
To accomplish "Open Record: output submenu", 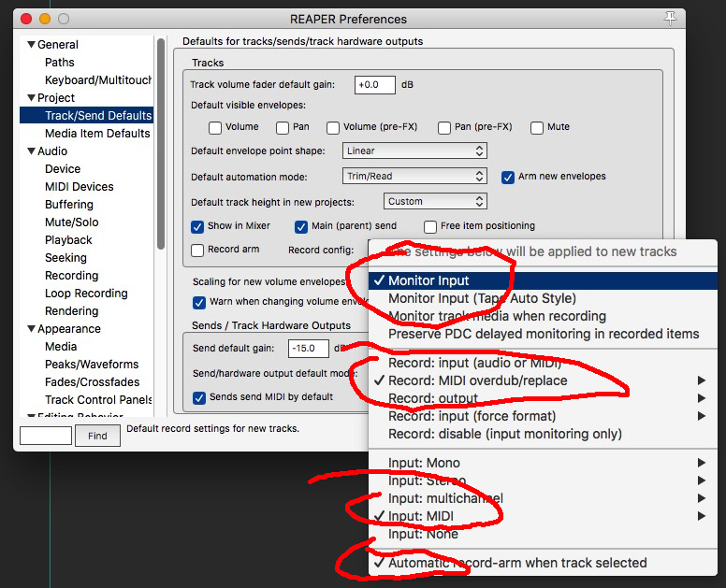I will point(543,398).
